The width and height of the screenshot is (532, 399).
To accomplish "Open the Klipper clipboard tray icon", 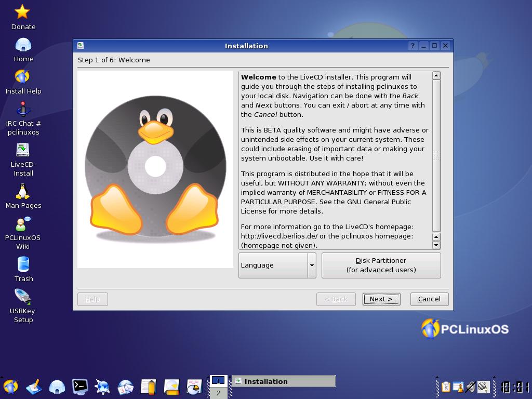I will coord(446,387).
